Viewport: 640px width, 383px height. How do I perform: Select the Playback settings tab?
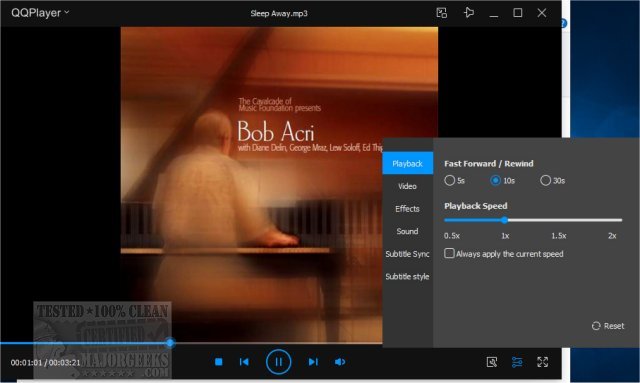407,163
